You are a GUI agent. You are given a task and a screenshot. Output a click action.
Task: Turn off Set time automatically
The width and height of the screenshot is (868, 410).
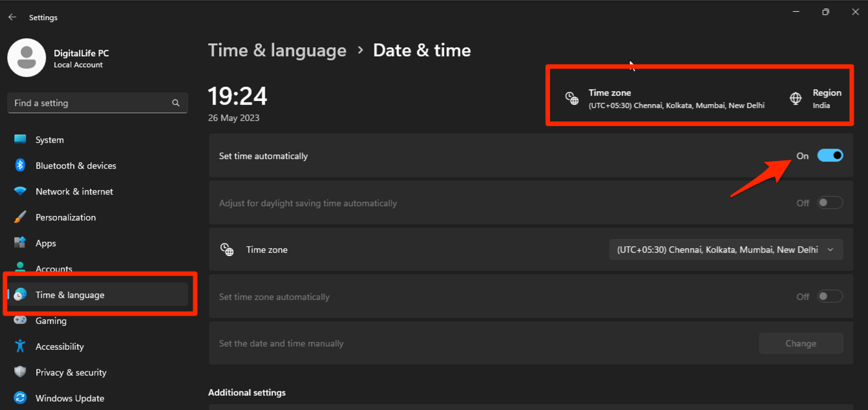click(830, 155)
